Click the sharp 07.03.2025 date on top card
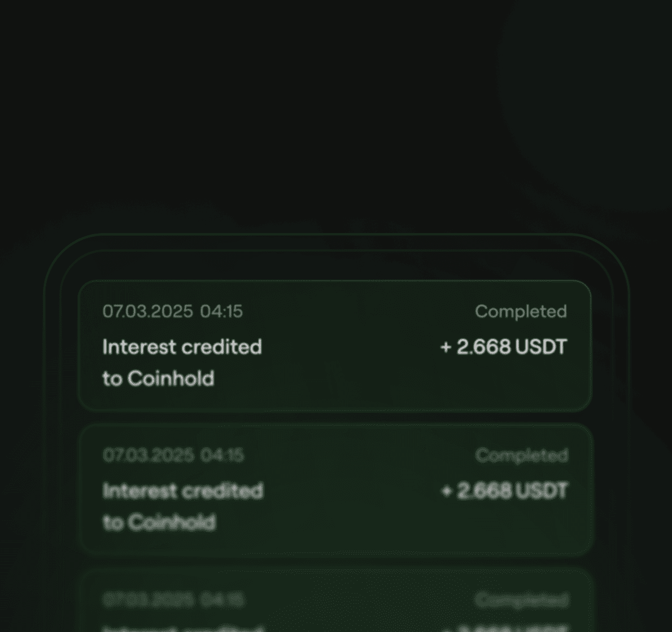 pos(148,311)
